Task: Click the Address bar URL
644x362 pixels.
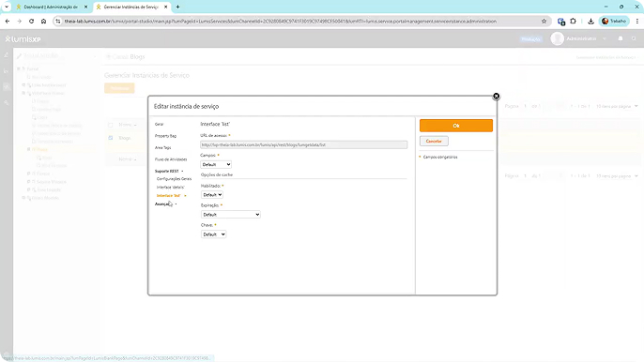Action: click(280, 21)
